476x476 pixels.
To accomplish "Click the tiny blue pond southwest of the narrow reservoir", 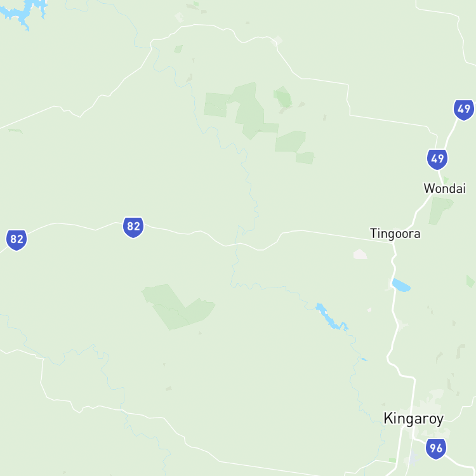I will point(364,359).
